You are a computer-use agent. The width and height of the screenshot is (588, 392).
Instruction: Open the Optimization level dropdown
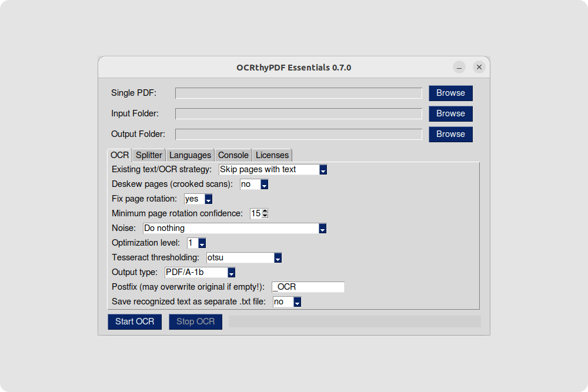[x=202, y=243]
